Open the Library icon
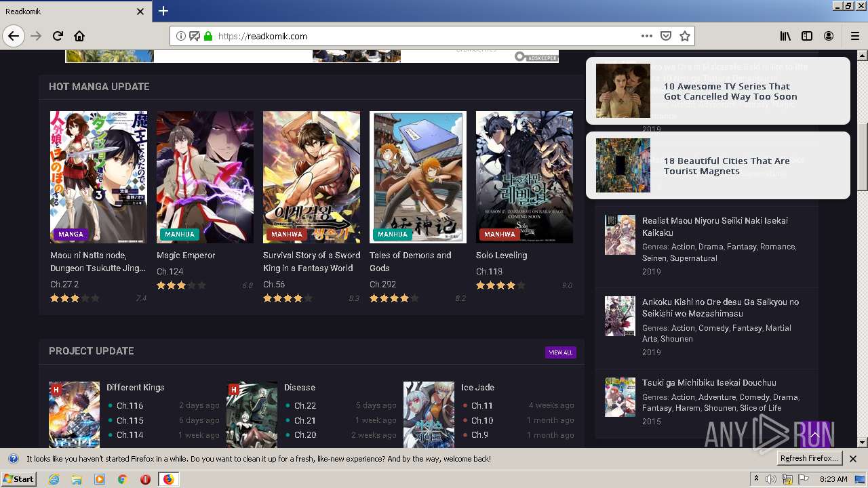Screen dimensions: 868x488 pos(785,36)
